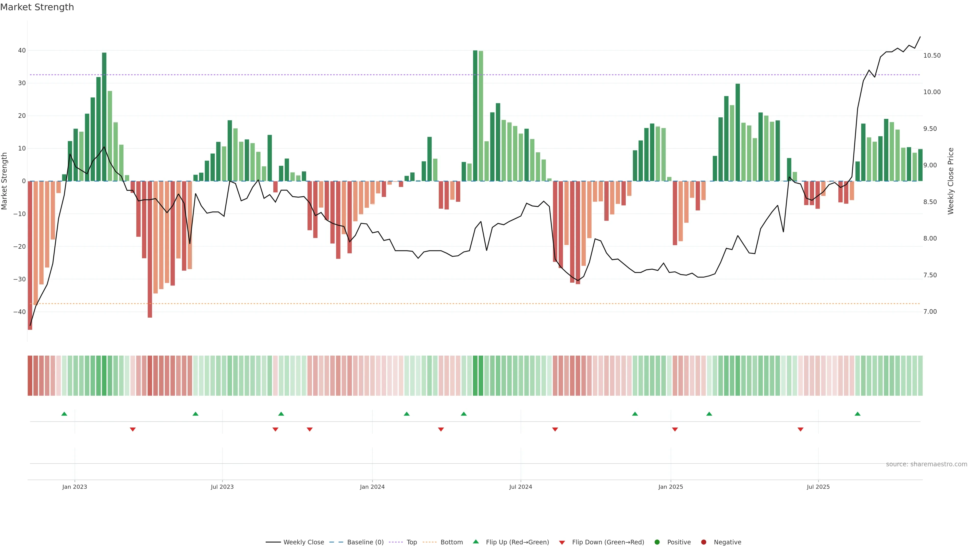Click the red flip-down marker near Jan 2025

675,429
